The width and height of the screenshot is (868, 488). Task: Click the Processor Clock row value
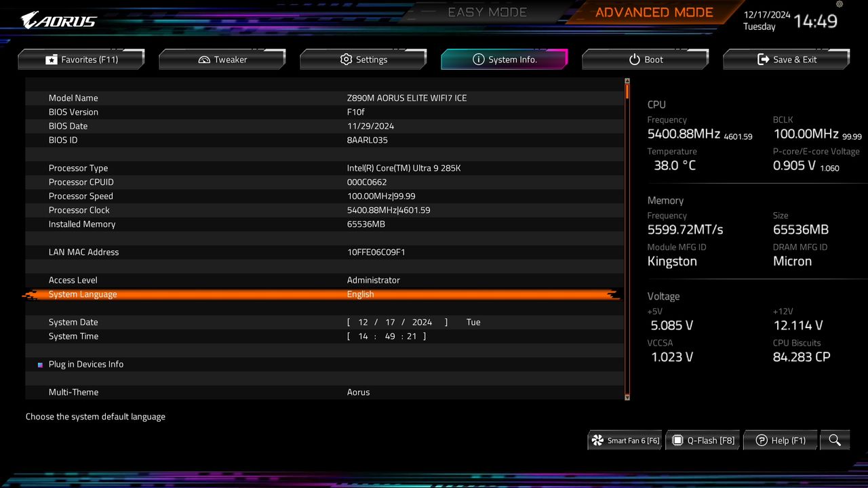tap(389, 210)
